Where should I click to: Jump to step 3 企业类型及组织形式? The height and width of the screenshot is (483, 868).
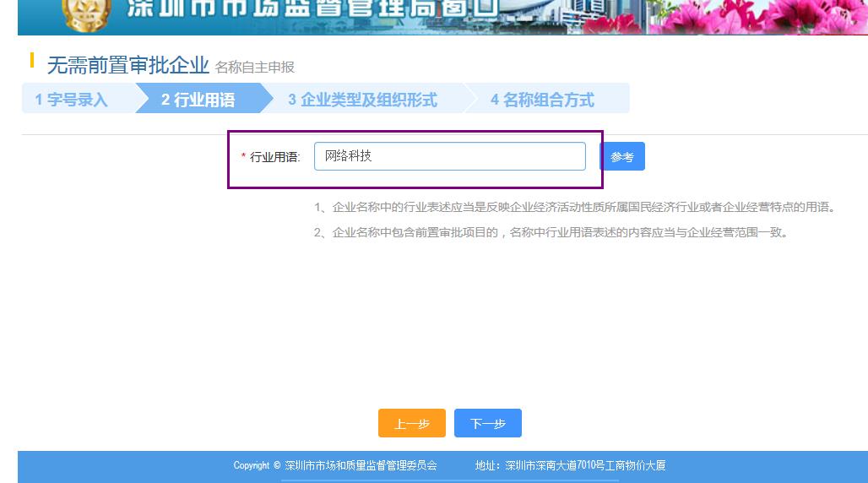(x=363, y=100)
